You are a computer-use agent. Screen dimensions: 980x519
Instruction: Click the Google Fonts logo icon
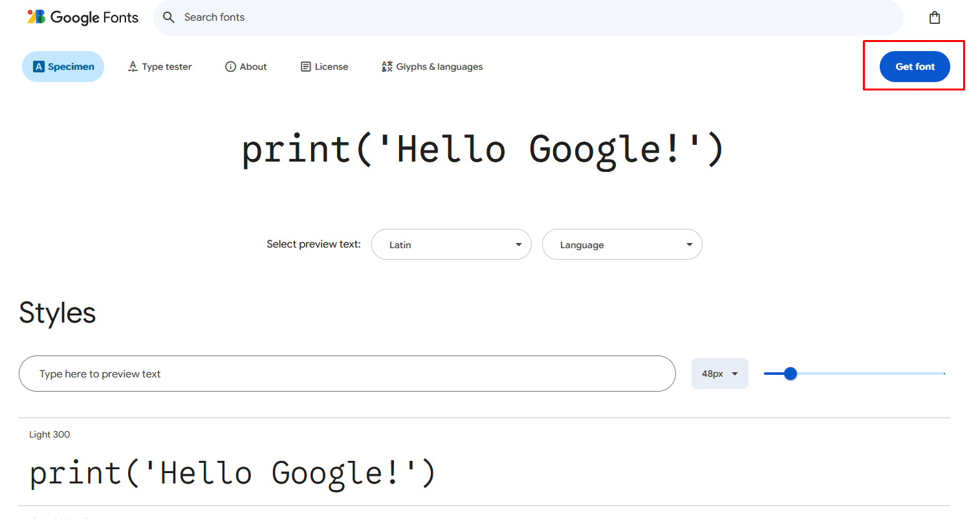[x=36, y=17]
